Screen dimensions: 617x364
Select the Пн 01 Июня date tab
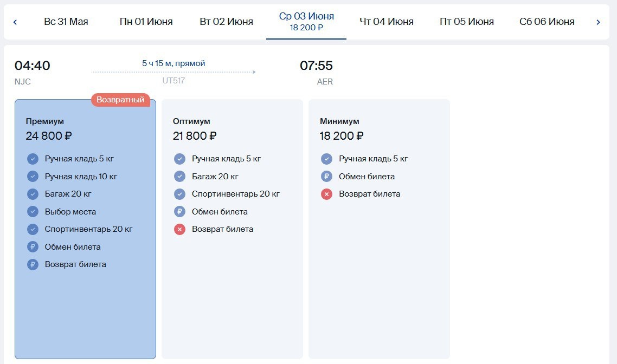point(146,22)
